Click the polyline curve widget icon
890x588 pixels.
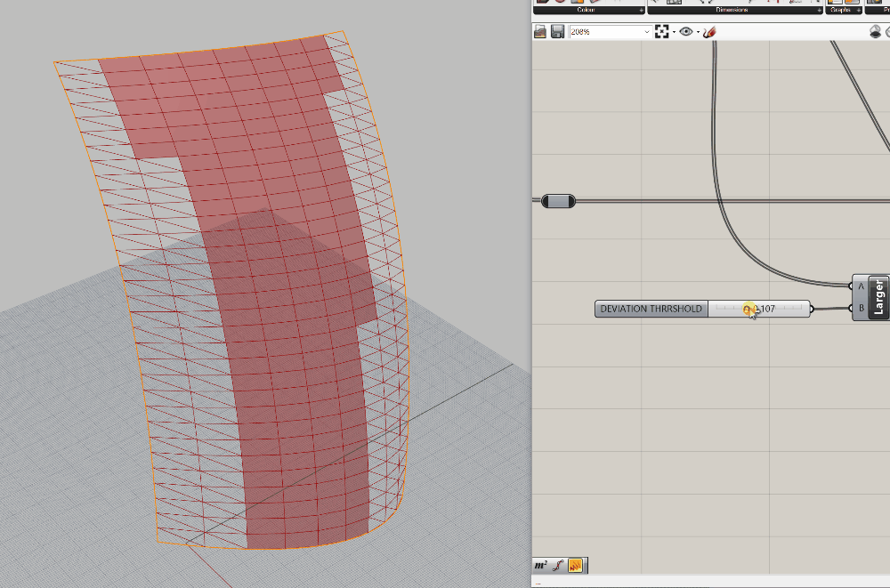[559, 565]
